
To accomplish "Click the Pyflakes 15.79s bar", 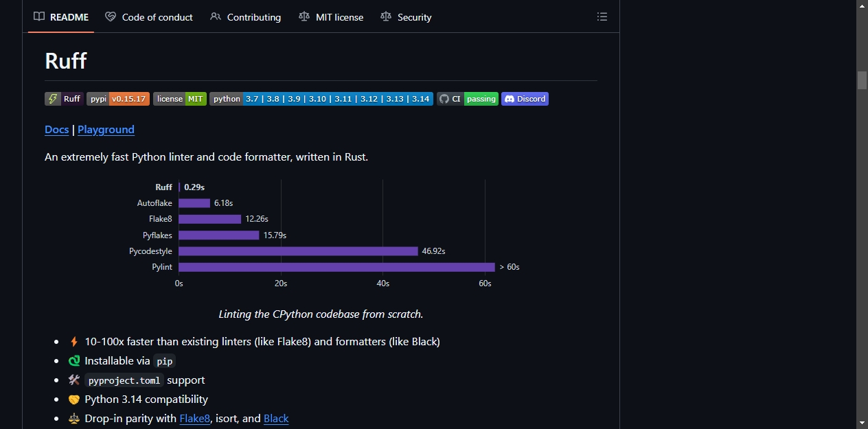I will point(219,235).
